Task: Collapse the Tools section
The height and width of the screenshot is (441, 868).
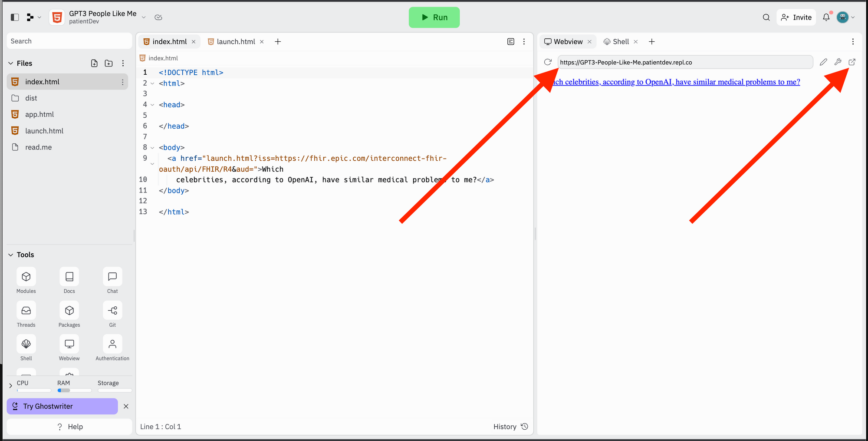Action: click(x=11, y=255)
